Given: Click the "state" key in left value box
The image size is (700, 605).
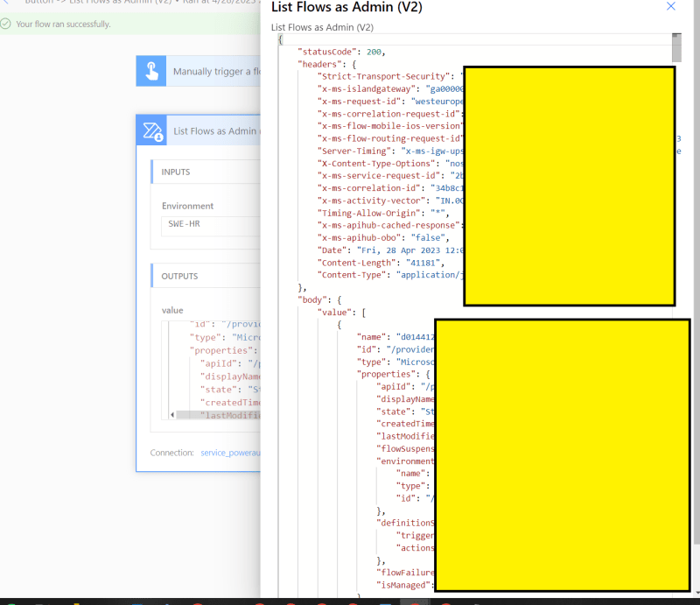Looking at the screenshot, I should click(x=219, y=390).
